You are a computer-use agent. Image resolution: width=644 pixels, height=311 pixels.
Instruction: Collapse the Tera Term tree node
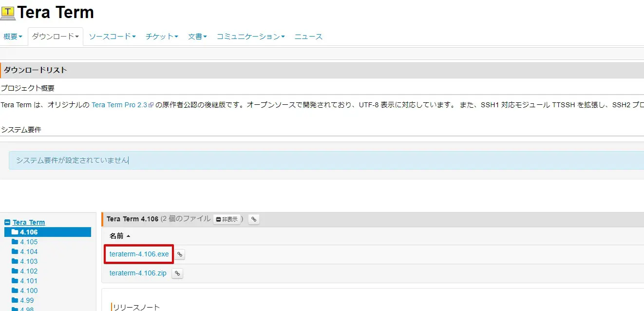[7, 222]
